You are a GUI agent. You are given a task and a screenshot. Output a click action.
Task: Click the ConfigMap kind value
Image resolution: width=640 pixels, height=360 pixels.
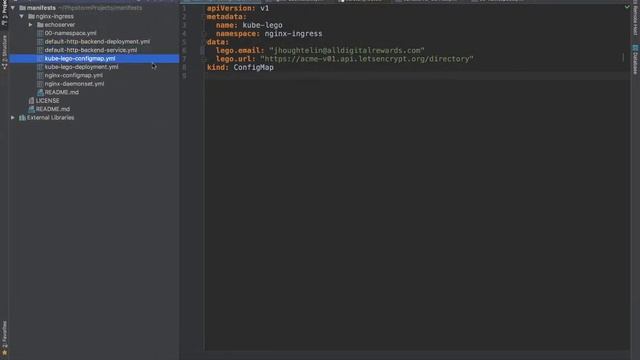tap(253, 67)
